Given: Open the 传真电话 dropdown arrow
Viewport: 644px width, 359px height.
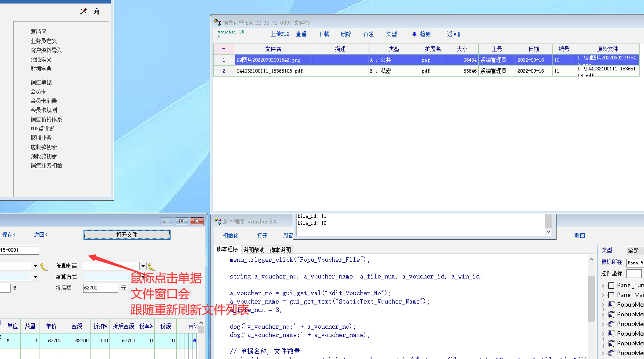Looking at the screenshot, I should (143, 266).
